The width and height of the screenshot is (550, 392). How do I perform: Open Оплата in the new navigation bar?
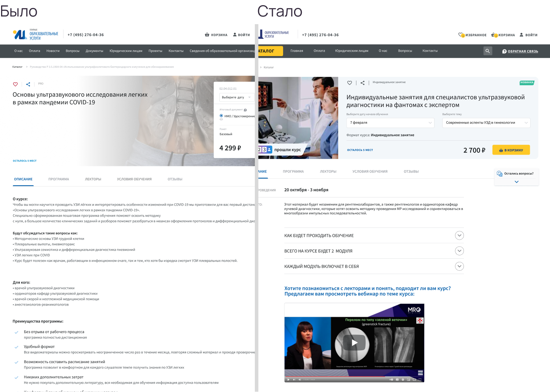coord(319,51)
